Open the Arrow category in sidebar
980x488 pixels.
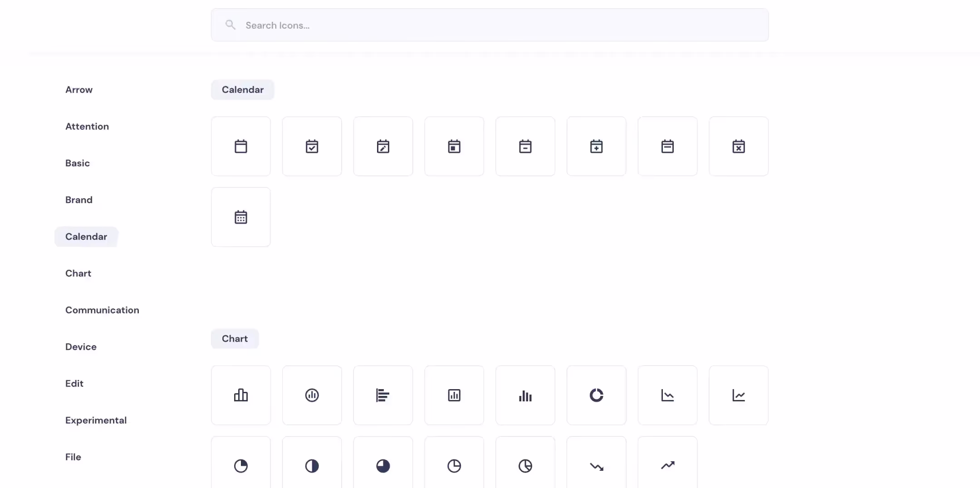79,90
